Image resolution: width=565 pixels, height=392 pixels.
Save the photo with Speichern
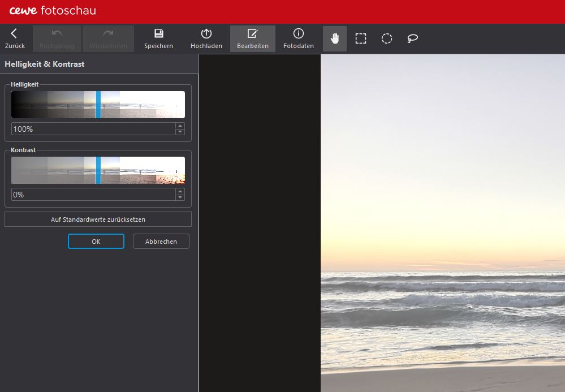coord(158,38)
